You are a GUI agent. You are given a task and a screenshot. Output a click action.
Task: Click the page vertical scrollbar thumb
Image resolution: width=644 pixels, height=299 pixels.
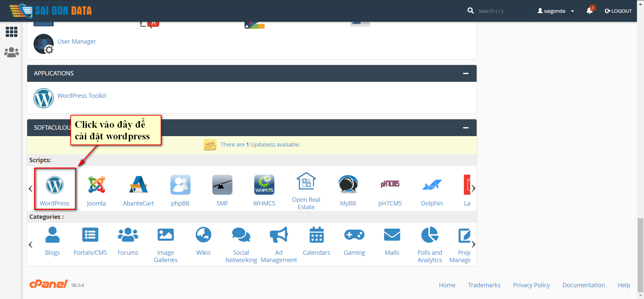tap(640, 255)
